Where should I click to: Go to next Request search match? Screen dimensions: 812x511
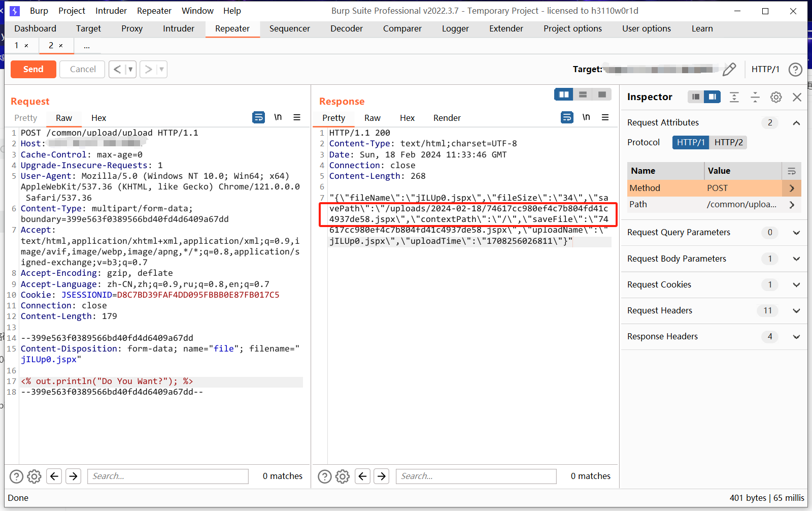(74, 476)
